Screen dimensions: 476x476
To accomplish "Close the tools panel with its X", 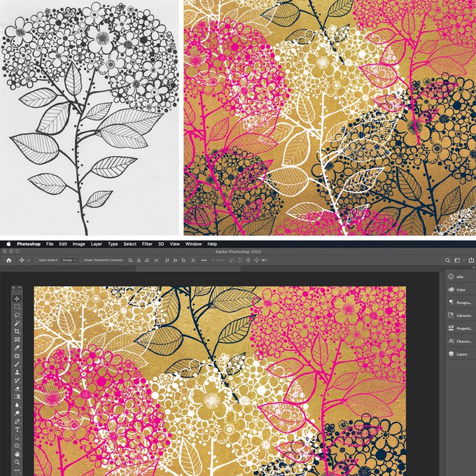I will 14,288.
